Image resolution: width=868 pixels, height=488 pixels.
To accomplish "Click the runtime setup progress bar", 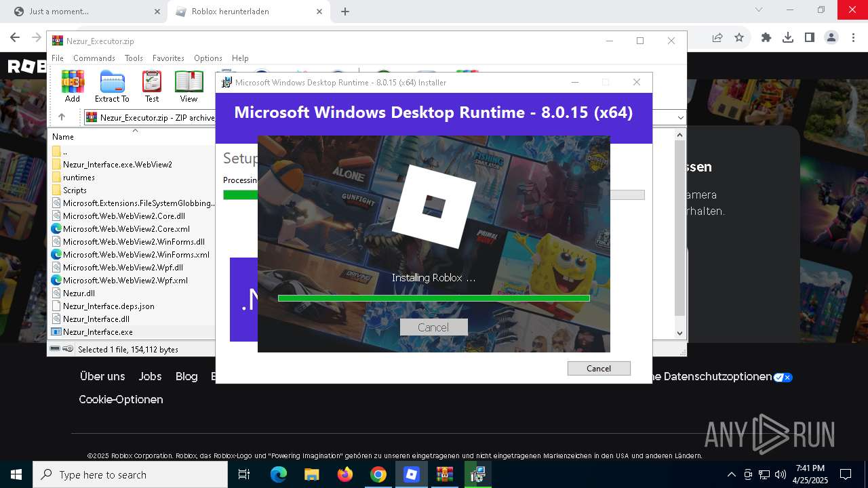I will click(x=434, y=195).
